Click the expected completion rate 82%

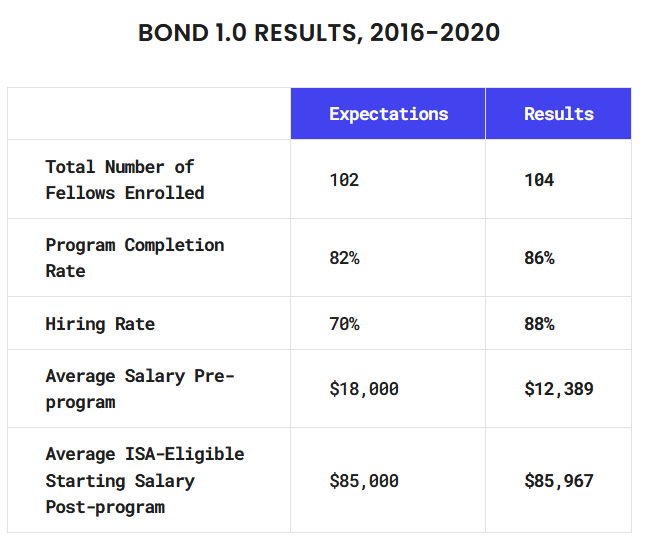[x=344, y=258]
